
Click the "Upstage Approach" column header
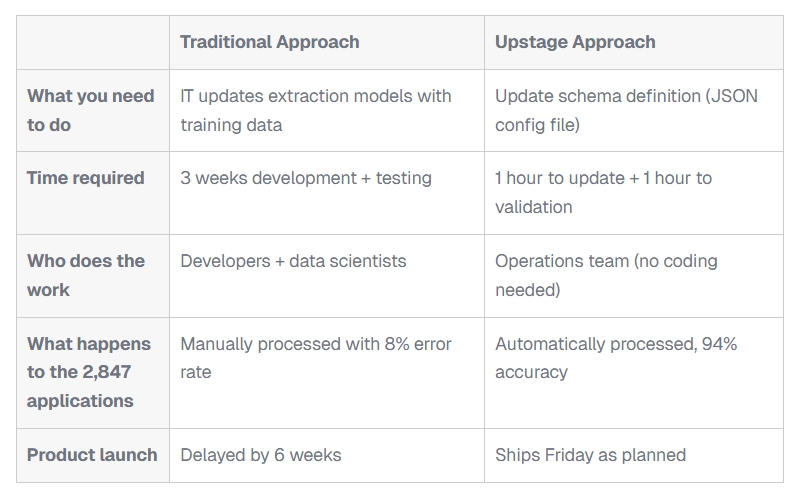575,42
